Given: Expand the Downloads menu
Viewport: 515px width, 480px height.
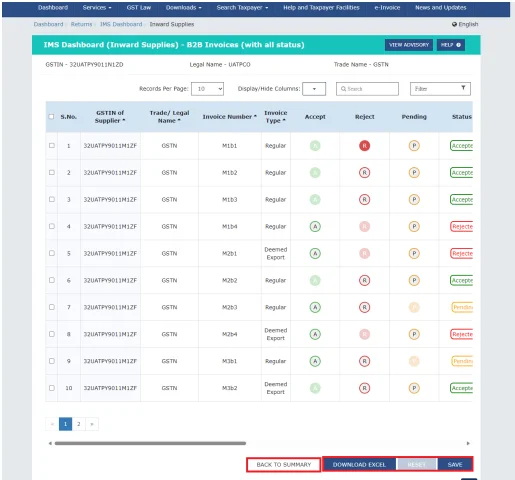Looking at the screenshot, I should point(184,8).
